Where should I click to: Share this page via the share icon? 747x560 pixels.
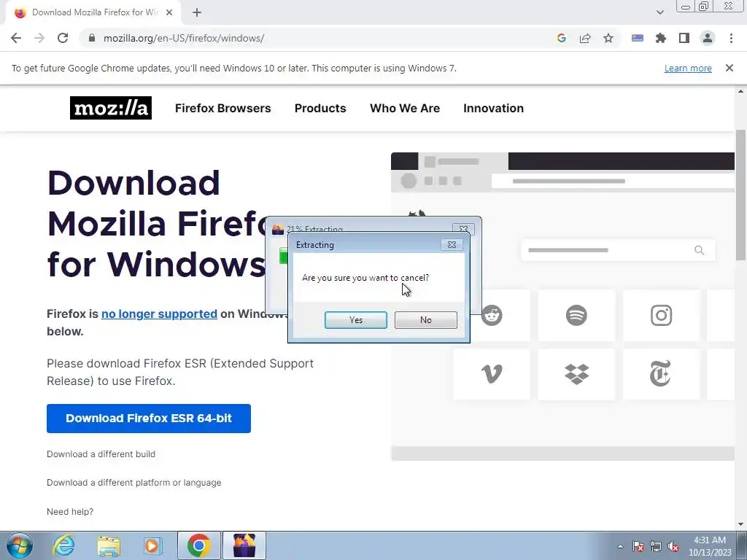pos(585,38)
